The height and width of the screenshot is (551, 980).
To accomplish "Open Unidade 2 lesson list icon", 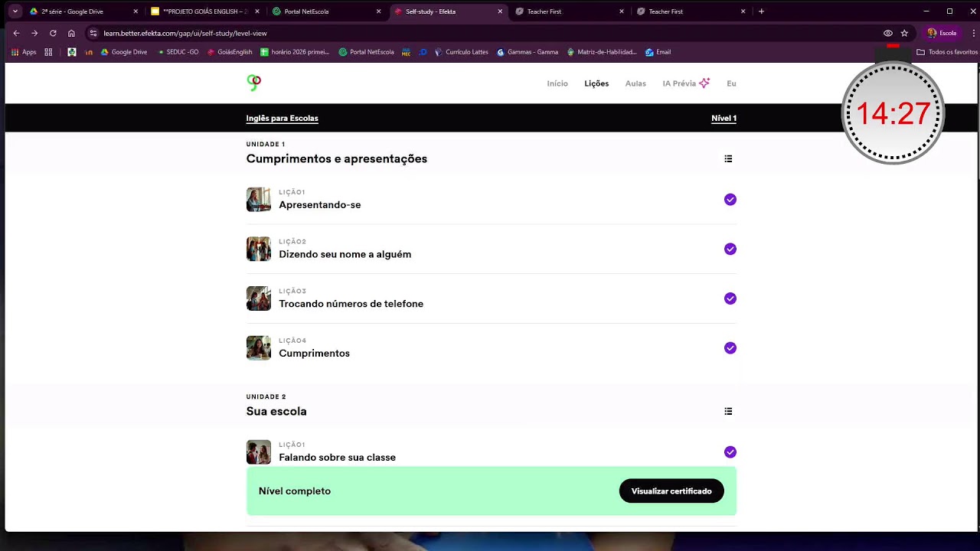I will pyautogui.click(x=728, y=412).
